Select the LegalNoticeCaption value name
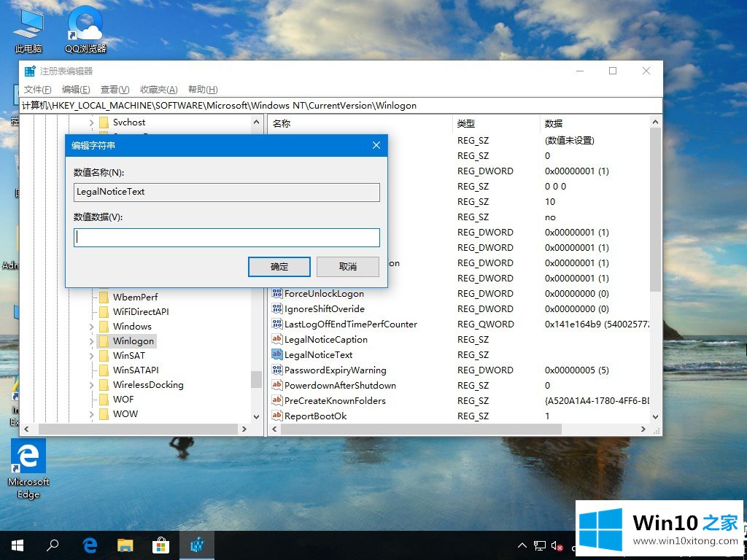Image resolution: width=747 pixels, height=560 pixels. click(x=326, y=340)
